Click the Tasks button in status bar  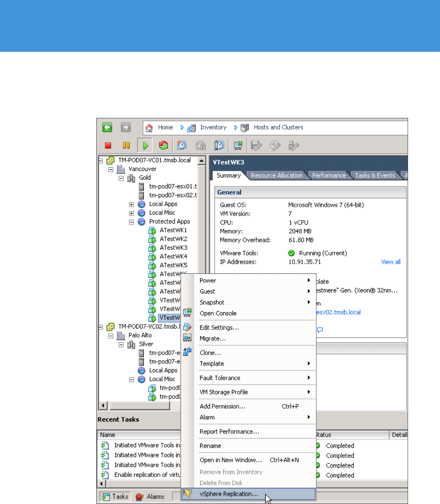coord(115,497)
